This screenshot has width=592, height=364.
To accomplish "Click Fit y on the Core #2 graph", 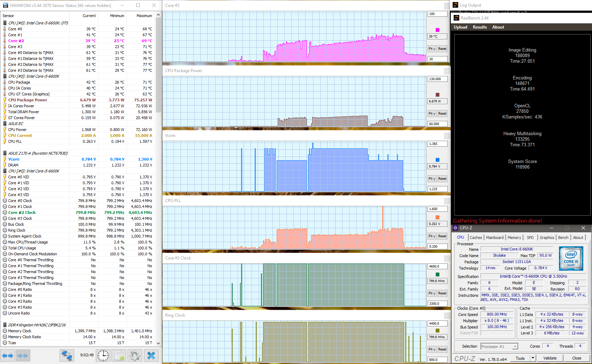I will [432, 49].
